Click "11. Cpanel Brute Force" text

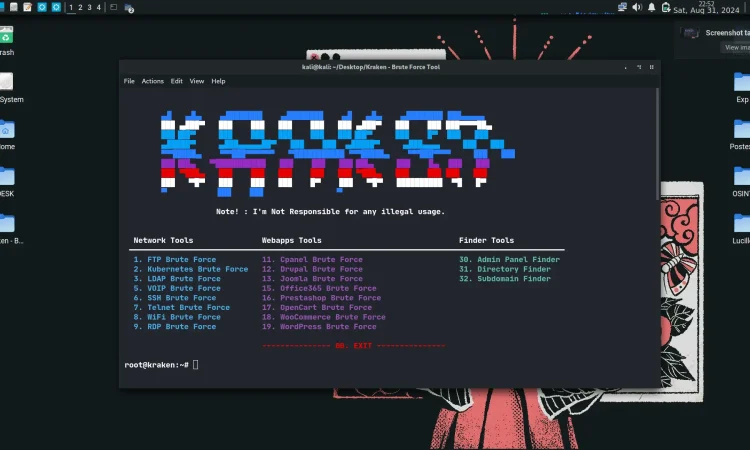click(312, 260)
